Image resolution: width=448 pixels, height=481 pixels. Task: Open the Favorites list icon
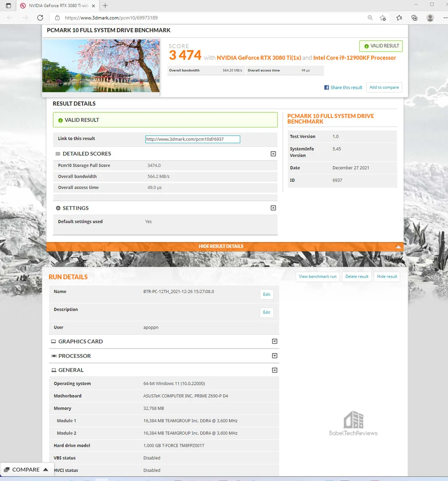[x=399, y=18]
